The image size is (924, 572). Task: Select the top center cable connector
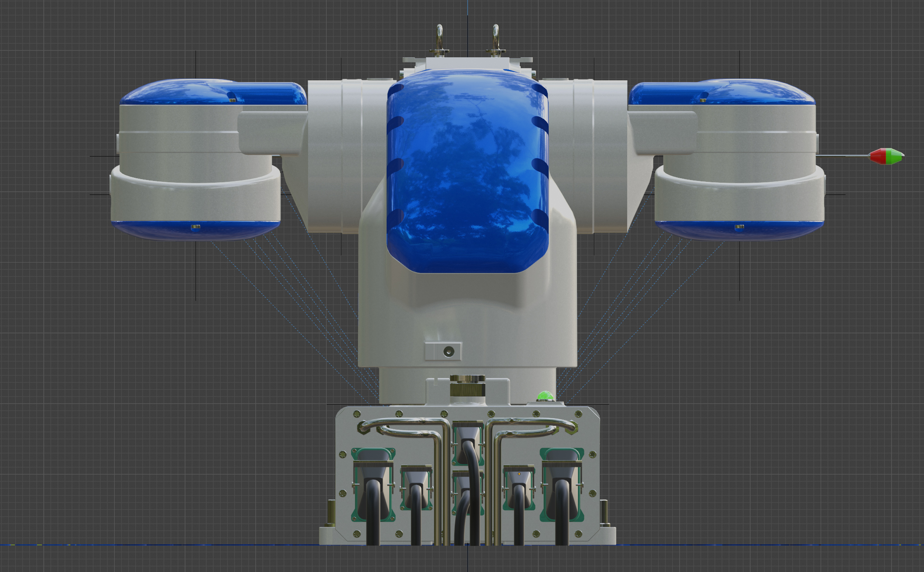pyautogui.click(x=467, y=434)
